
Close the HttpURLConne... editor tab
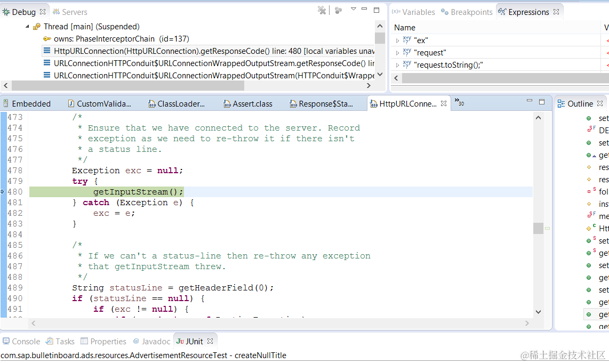tap(444, 103)
